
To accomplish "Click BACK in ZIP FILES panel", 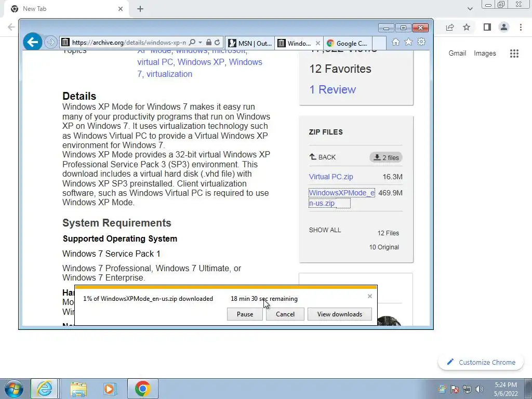I will [x=322, y=157].
